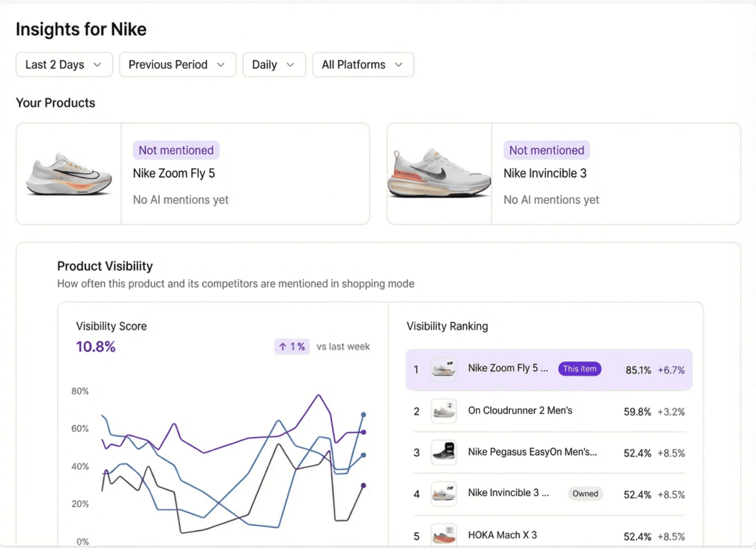The width and height of the screenshot is (756, 549).
Task: Open the Last 2 Days dropdown
Action: (x=64, y=65)
